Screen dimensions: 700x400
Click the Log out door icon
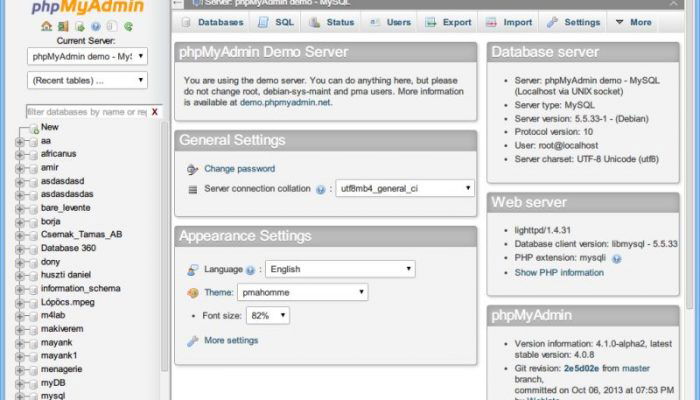pyautogui.click(x=63, y=26)
